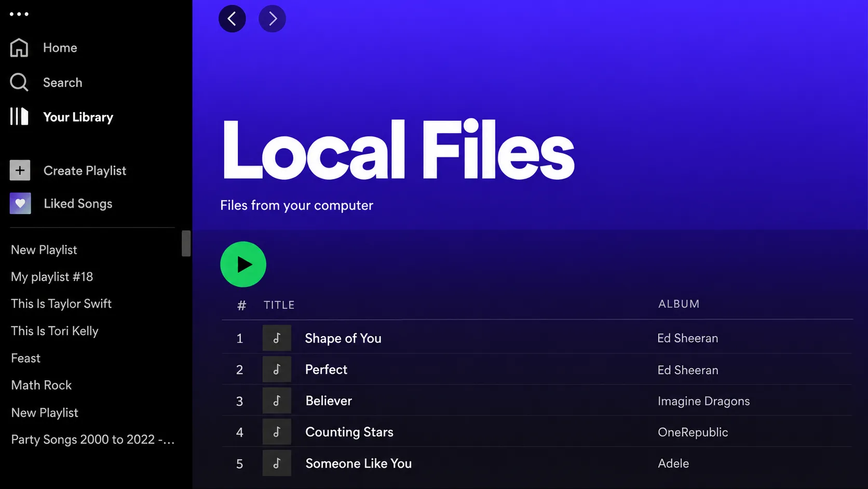Click the OneRepublic album text
Image resolution: width=868 pixels, height=489 pixels.
[x=693, y=432]
